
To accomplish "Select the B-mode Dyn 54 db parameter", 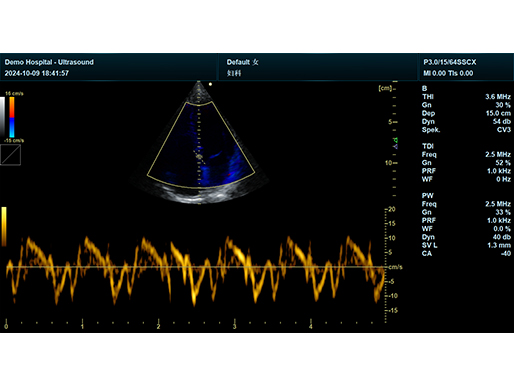I will (466, 121).
